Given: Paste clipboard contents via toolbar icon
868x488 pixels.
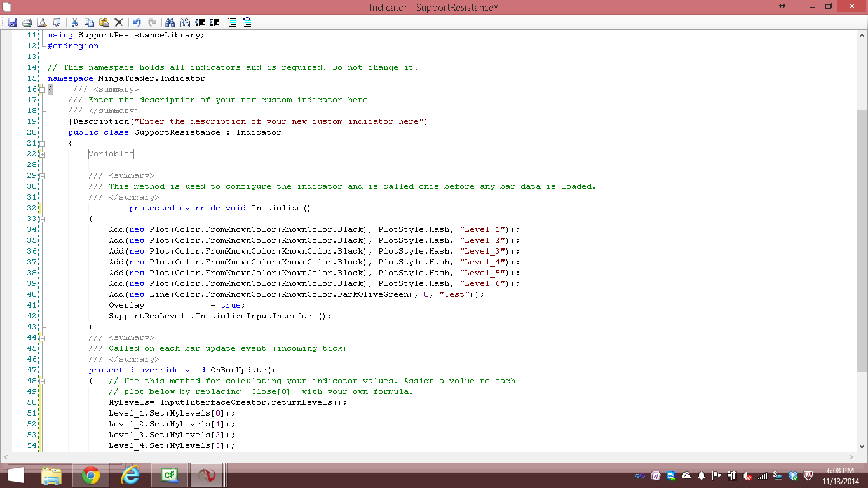Looking at the screenshot, I should (104, 22).
